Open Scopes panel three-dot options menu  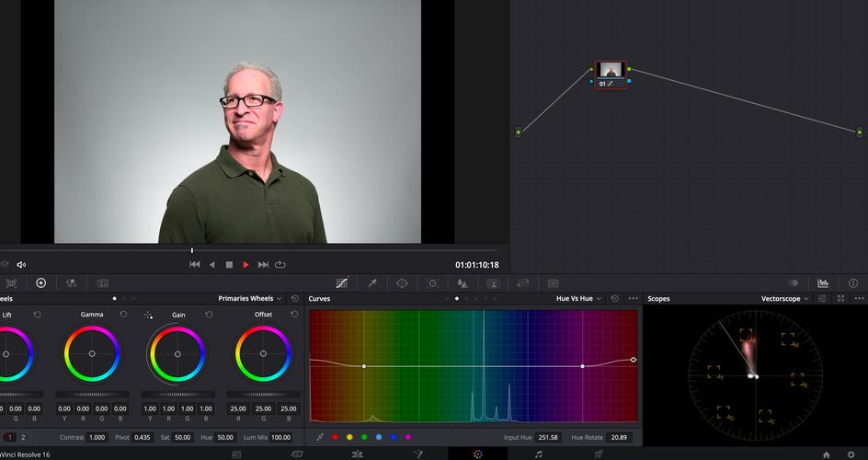click(x=859, y=298)
